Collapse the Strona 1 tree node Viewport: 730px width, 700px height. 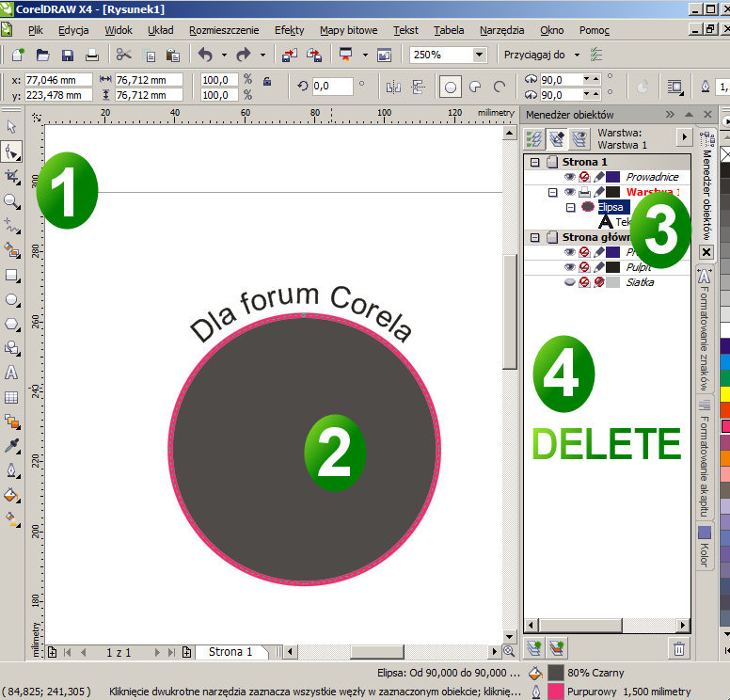[x=535, y=162]
